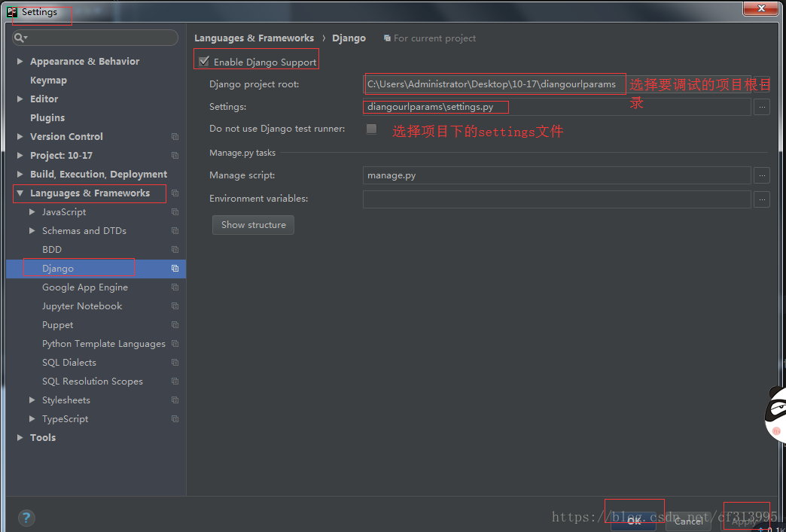The height and width of the screenshot is (532, 786).
Task: Expand Build, Execution, Deployment section
Action: click(x=20, y=175)
